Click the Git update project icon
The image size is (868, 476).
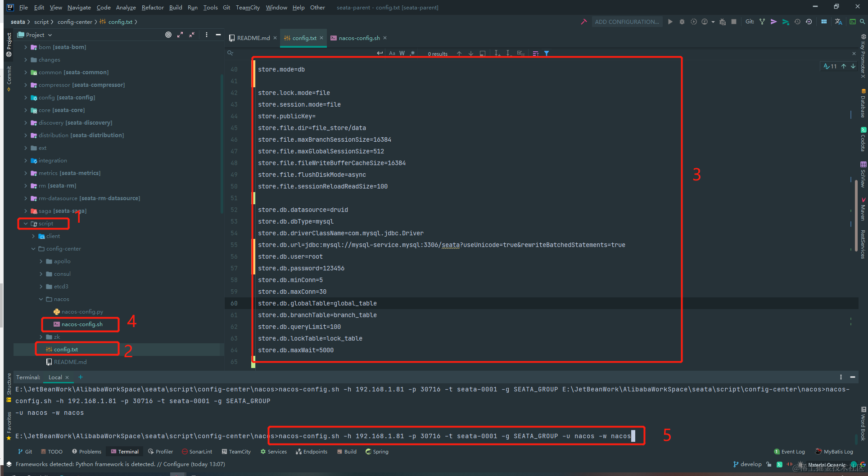[x=762, y=22]
